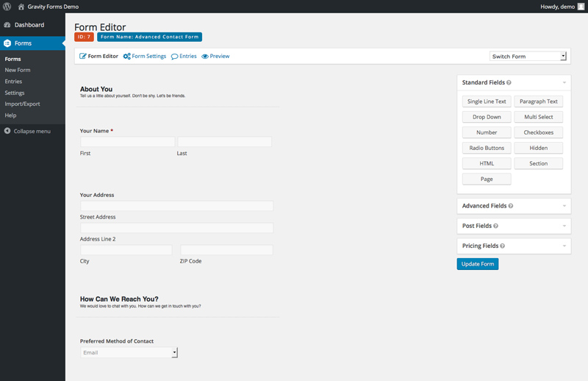Click Howdy, demo account link
This screenshot has width=588, height=381.
557,7
